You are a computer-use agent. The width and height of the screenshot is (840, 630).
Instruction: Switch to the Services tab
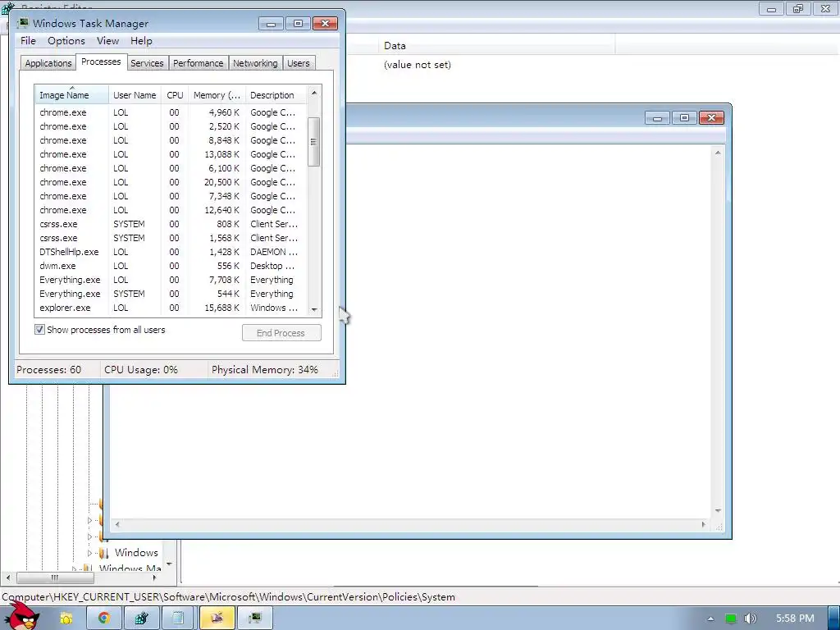[148, 63]
